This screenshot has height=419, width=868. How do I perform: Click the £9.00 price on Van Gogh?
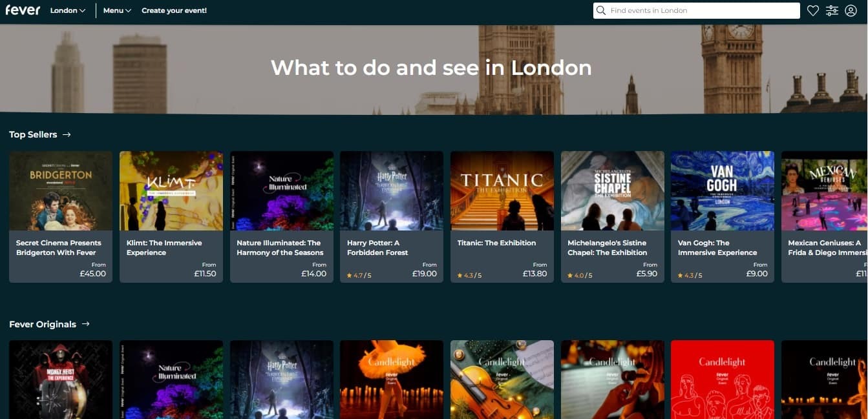(757, 274)
